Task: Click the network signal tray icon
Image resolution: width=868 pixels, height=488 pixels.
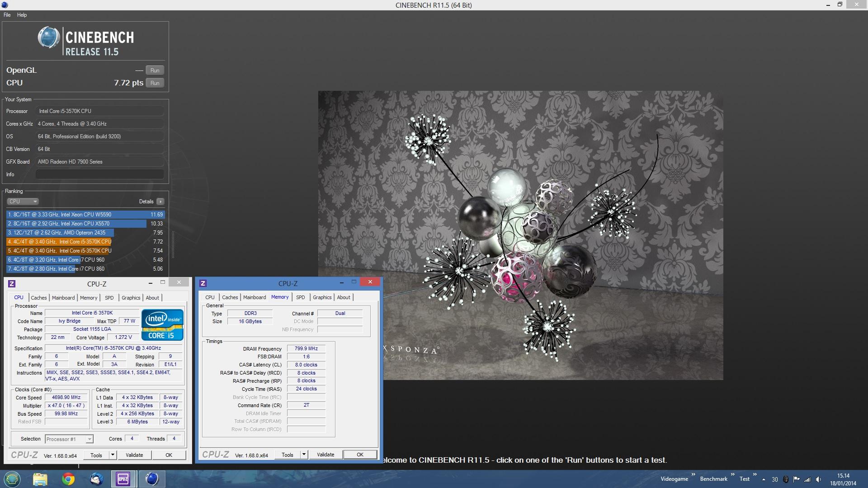Action: pos(807,479)
